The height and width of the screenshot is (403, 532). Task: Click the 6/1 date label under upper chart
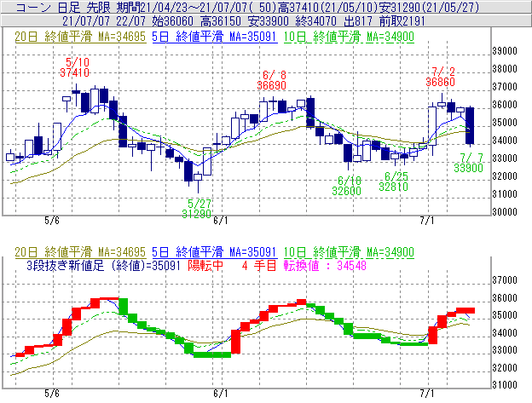point(221,221)
